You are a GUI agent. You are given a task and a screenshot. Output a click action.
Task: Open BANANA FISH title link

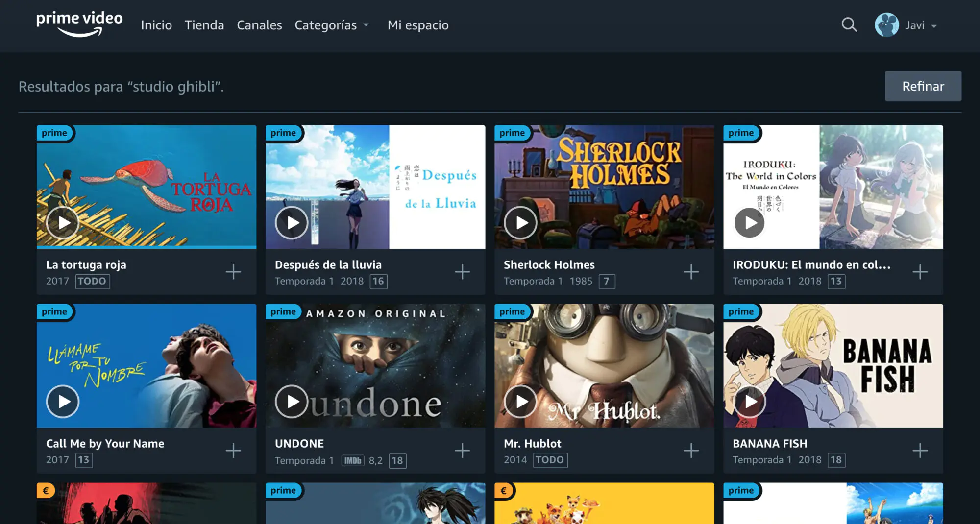770,444
